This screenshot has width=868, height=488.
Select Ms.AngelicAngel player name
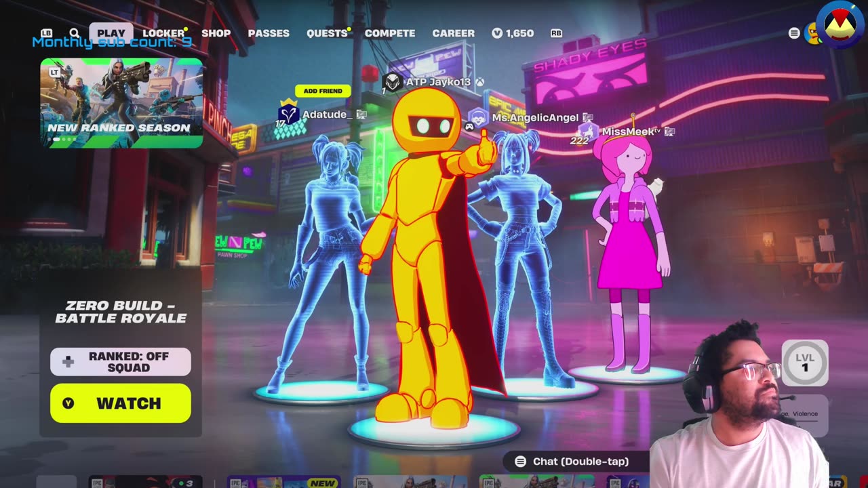535,118
